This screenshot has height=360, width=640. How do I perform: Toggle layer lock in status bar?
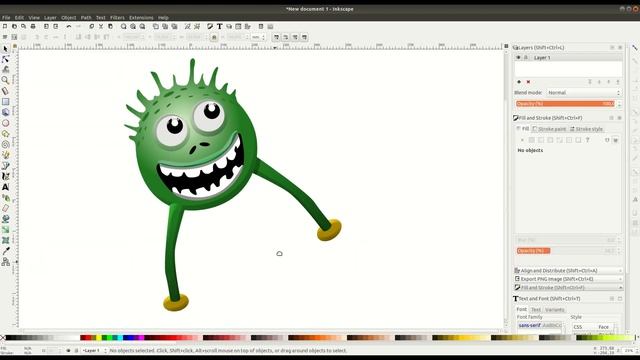pyautogui.click(x=76, y=350)
